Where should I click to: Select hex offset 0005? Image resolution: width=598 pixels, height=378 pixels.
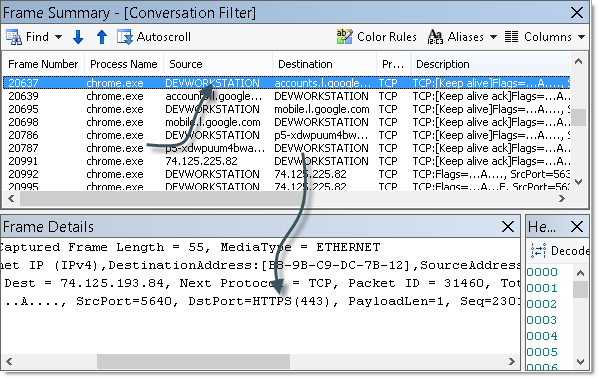542,352
